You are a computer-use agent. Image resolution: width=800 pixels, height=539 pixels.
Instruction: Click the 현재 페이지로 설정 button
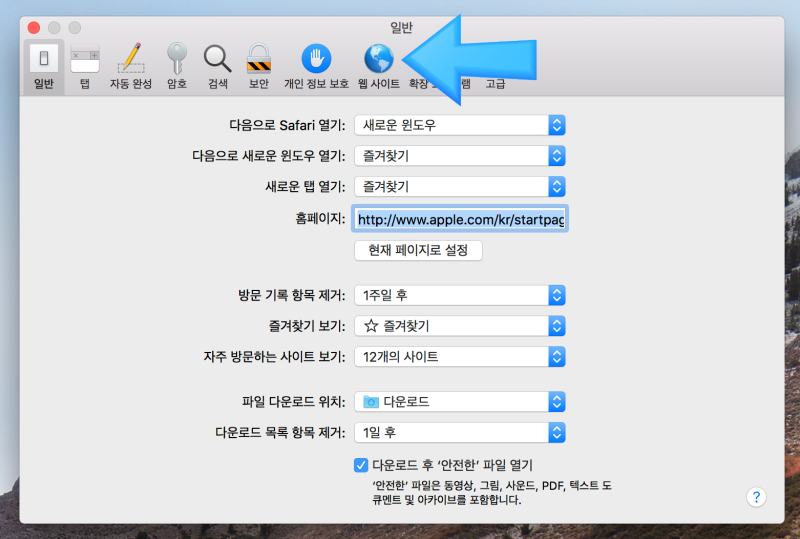coord(418,250)
